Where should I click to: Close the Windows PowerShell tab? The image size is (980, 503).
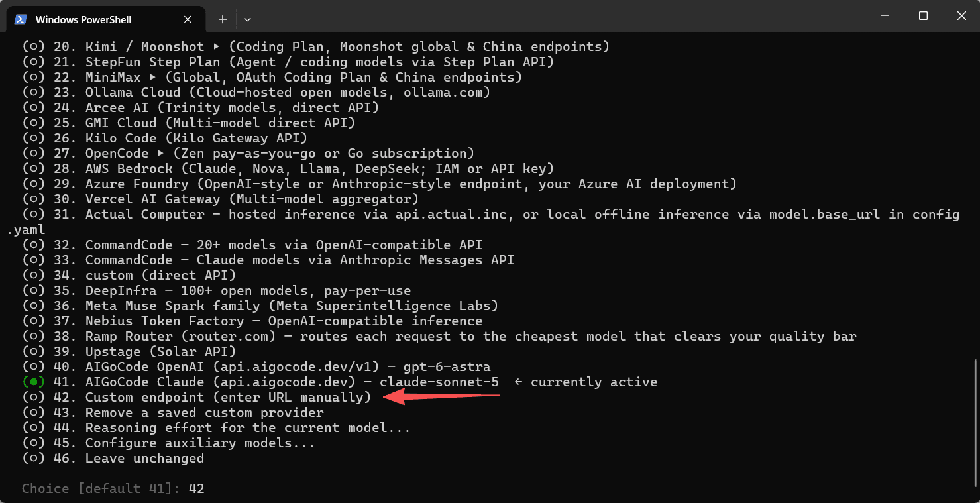[188, 19]
